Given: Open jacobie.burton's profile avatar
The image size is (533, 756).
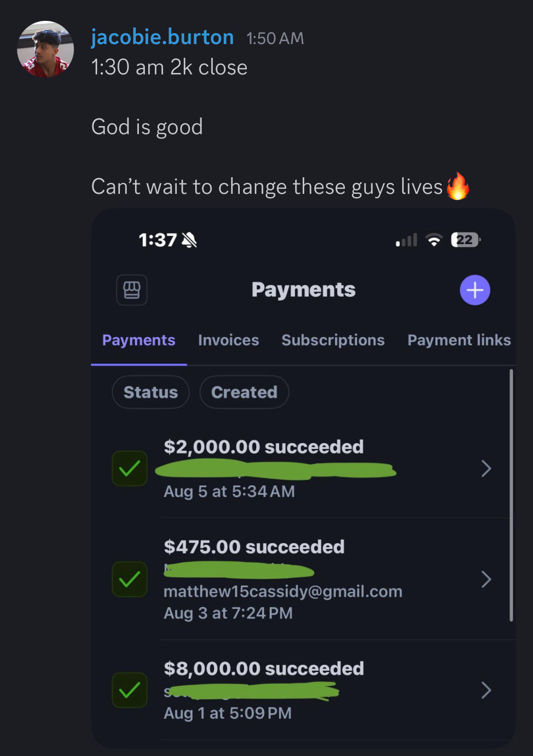Looking at the screenshot, I should 45,49.
